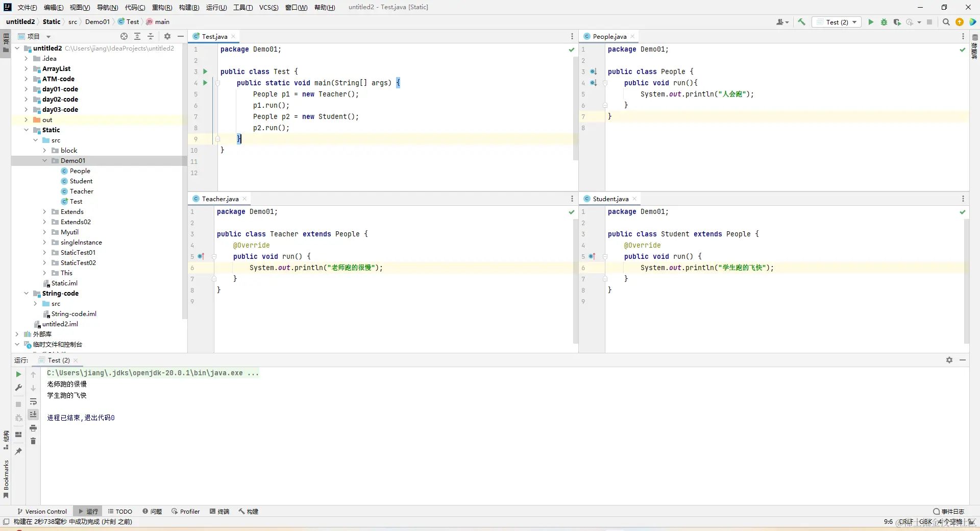Build the project with the hammer icon
The height and width of the screenshot is (531, 980).
tap(802, 22)
